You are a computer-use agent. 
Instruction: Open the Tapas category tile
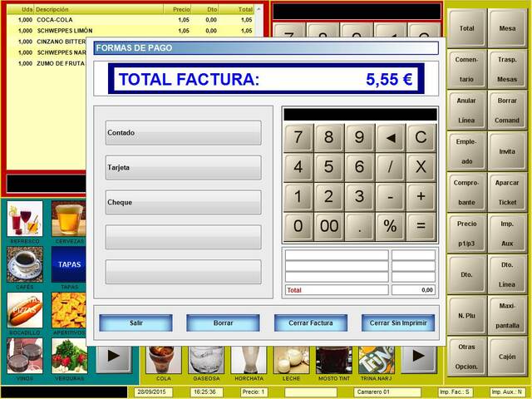point(68,264)
